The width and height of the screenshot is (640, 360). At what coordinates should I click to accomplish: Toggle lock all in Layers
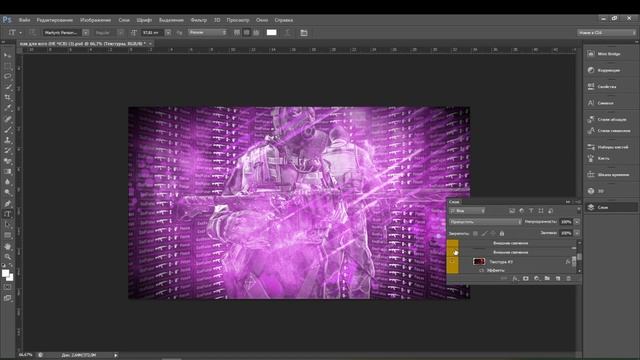click(502, 233)
